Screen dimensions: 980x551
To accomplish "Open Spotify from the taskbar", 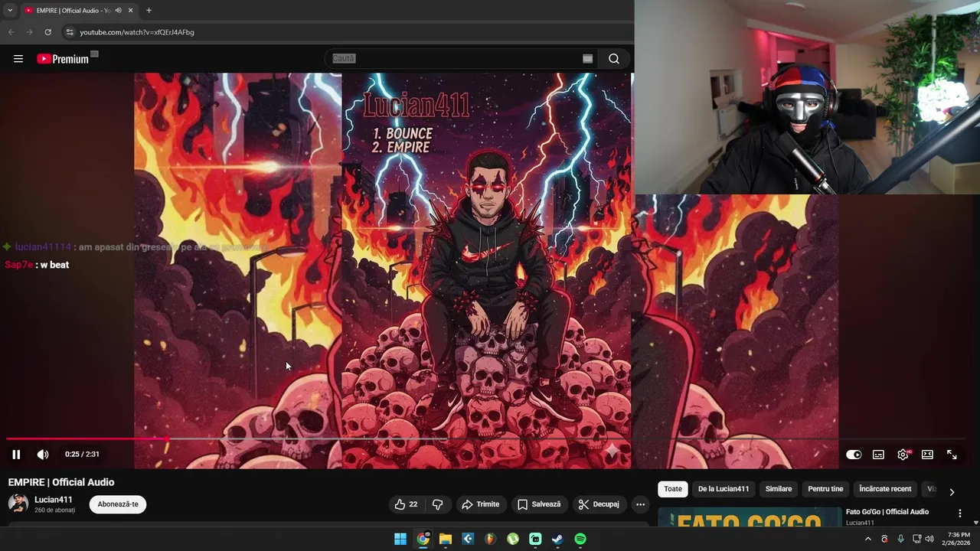I will click(580, 540).
